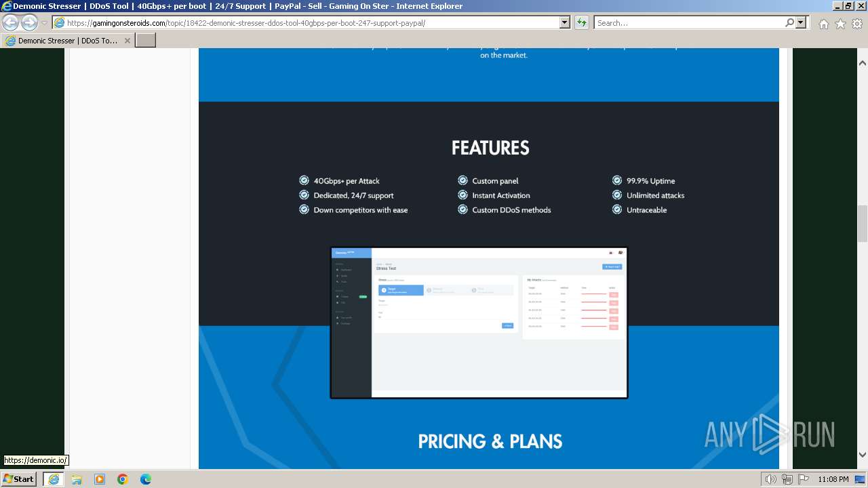Viewport: 868px width, 488px height.
Task: Click inside the Search box
Action: [x=689, y=23]
